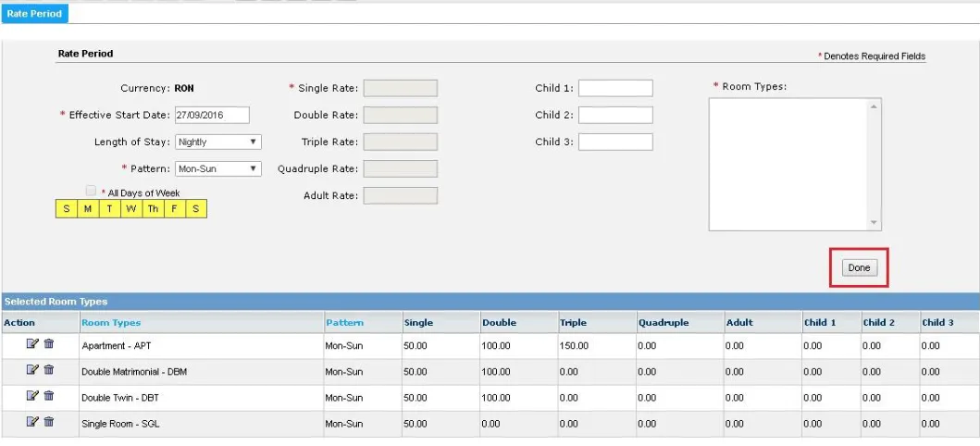Screen dimensions: 980x446
Task: Click the 150.00 triple rate cell
Action: click(x=597, y=346)
